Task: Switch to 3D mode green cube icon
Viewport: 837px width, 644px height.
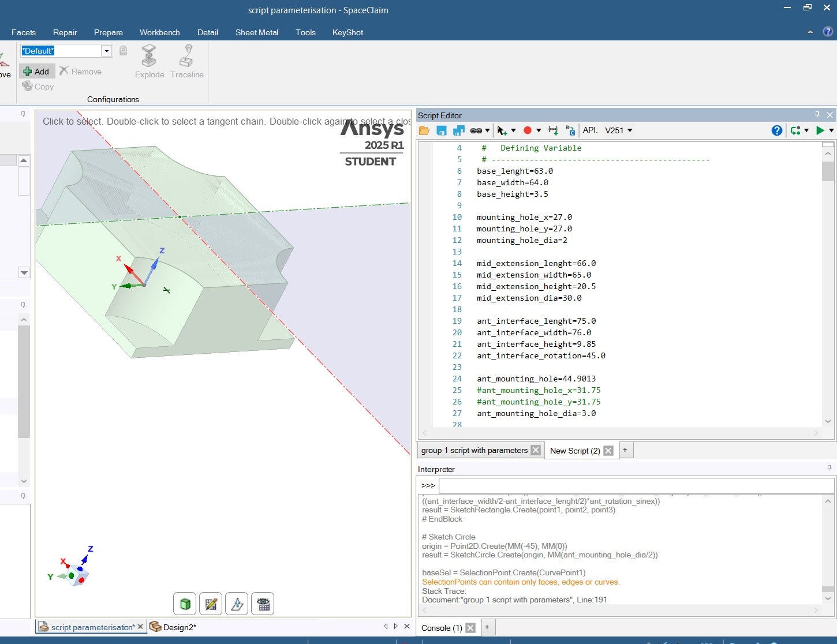Action: (185, 604)
